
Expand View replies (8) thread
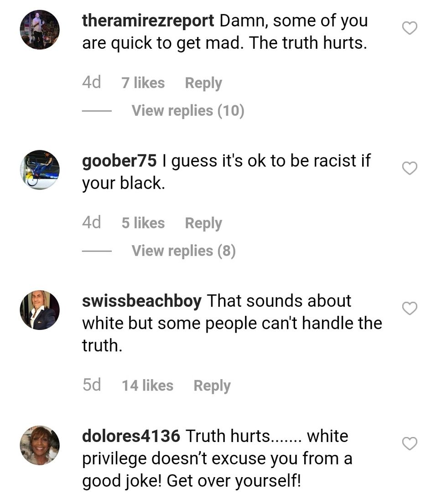click(x=184, y=251)
